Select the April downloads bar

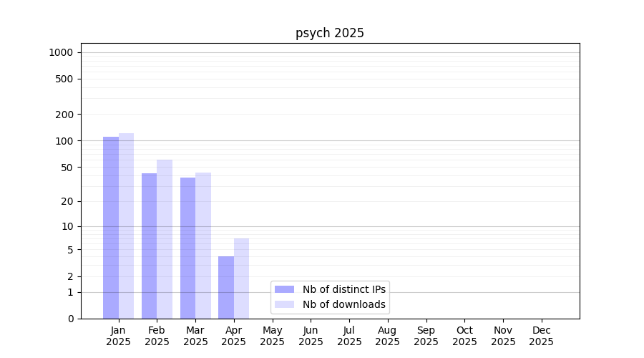[241, 279]
